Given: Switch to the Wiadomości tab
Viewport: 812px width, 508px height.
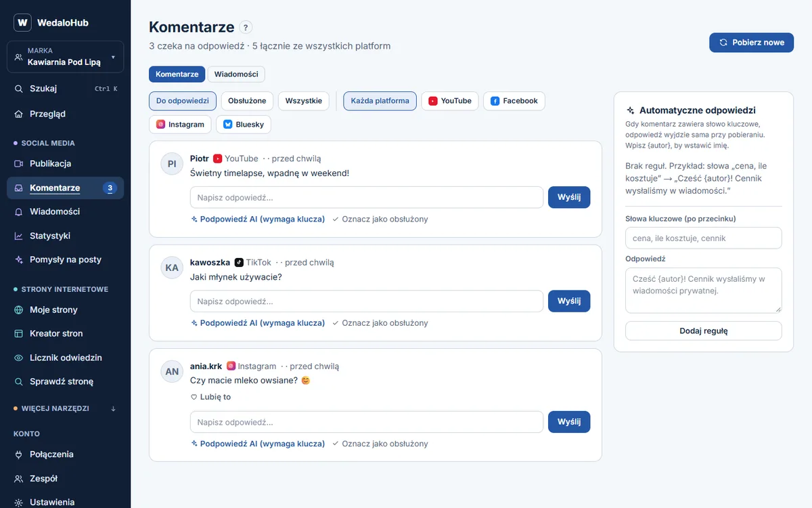Looking at the screenshot, I should [x=236, y=74].
